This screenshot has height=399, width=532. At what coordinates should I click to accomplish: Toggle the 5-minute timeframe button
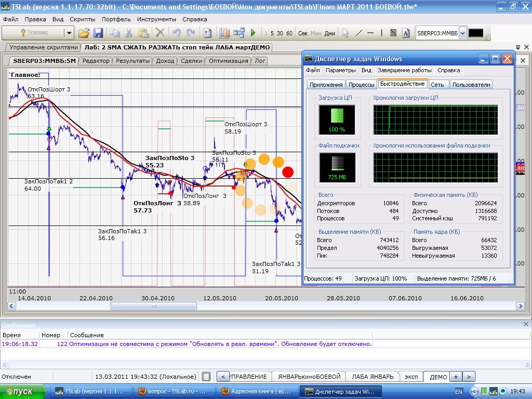pyautogui.click(x=272, y=33)
